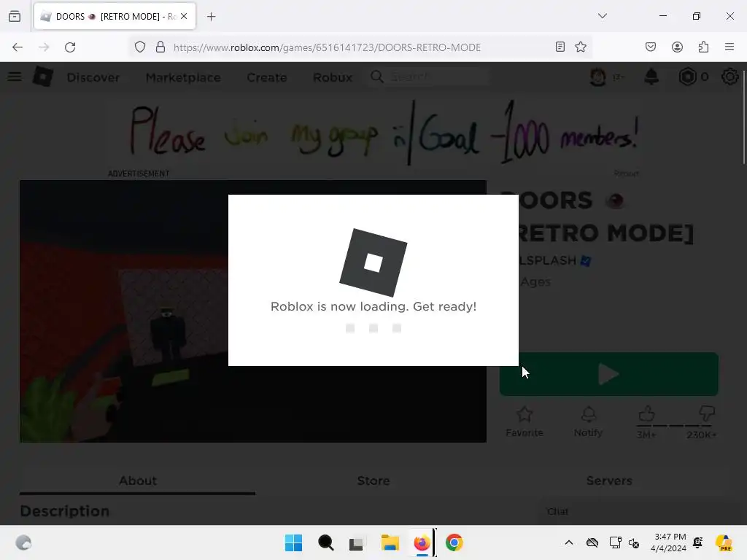Open the Marketplace page
The height and width of the screenshot is (560, 747).
183,77
